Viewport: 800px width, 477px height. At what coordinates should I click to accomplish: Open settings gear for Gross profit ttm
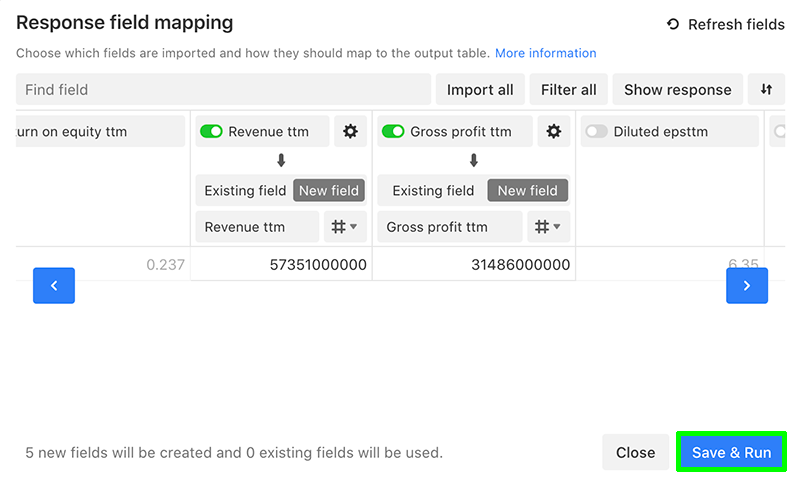point(554,132)
